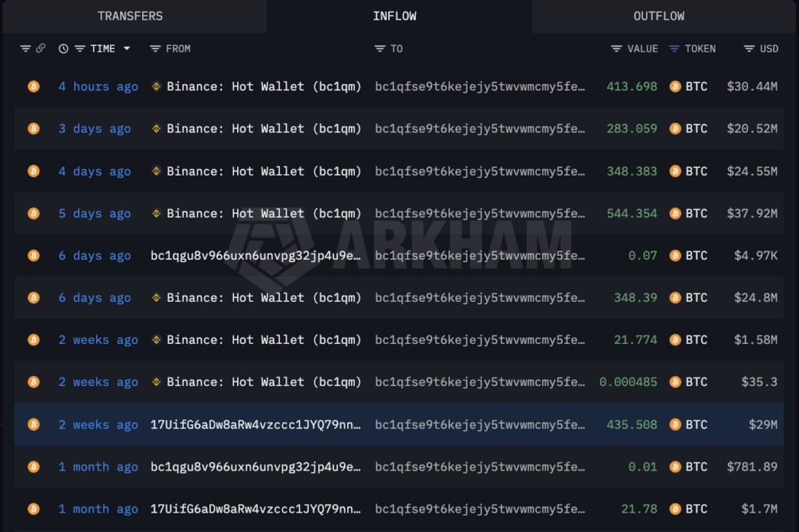Viewport: 799px width, 532px height.
Task: Click the BTC token icon beside 413.698
Action: (675, 87)
